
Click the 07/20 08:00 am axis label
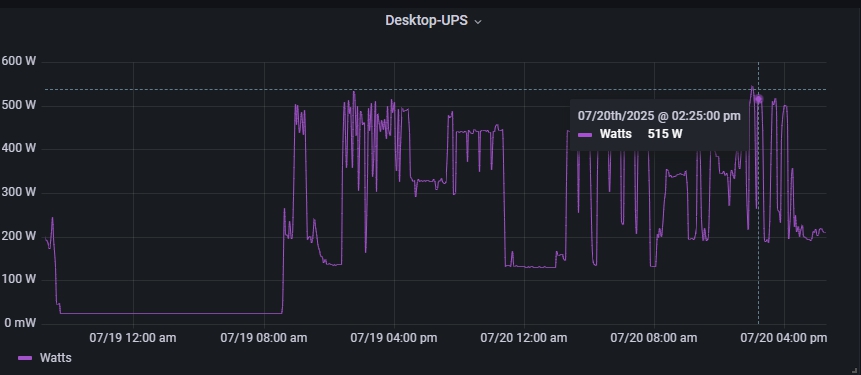(x=654, y=338)
